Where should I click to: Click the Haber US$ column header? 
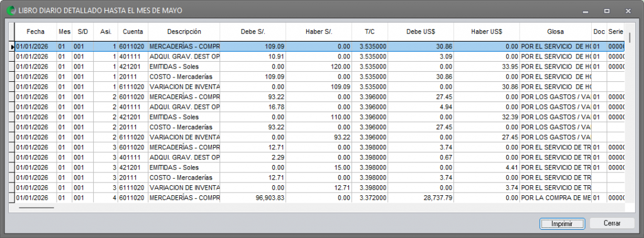[x=487, y=31]
